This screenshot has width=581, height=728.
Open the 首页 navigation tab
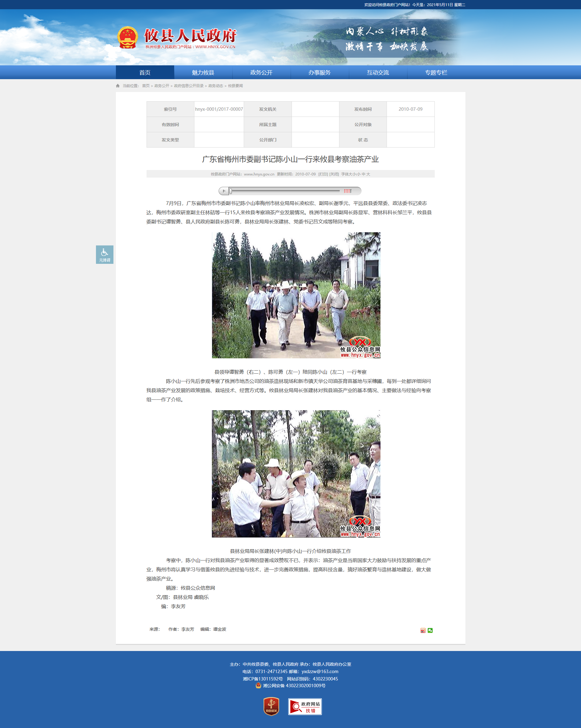click(x=145, y=73)
